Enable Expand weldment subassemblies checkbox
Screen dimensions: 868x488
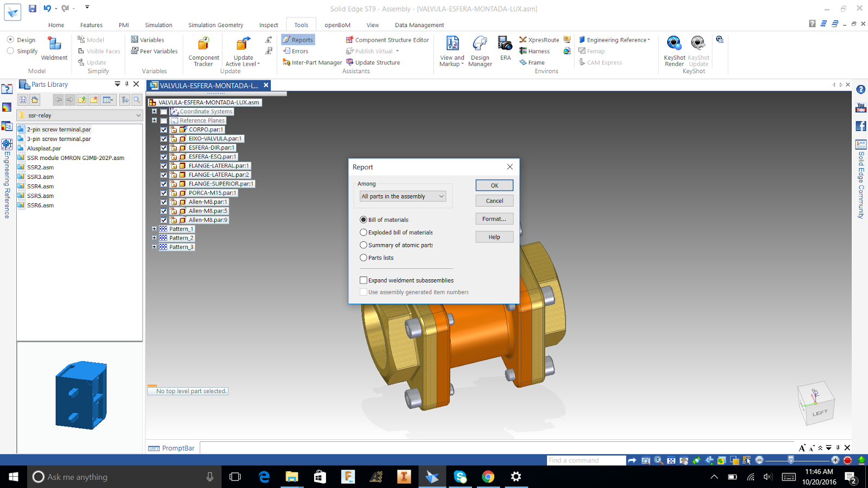pos(363,280)
